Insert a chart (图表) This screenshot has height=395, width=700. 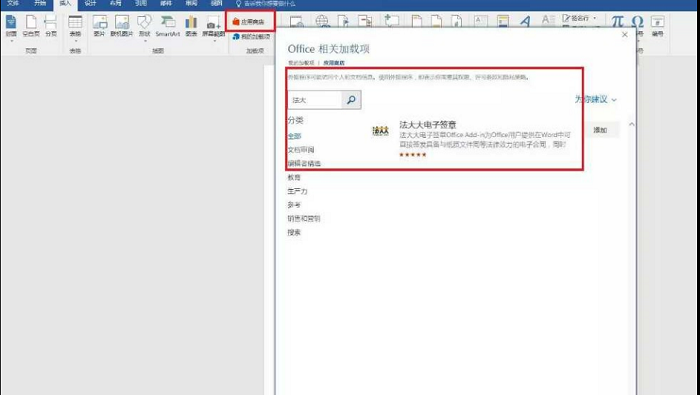[191, 25]
